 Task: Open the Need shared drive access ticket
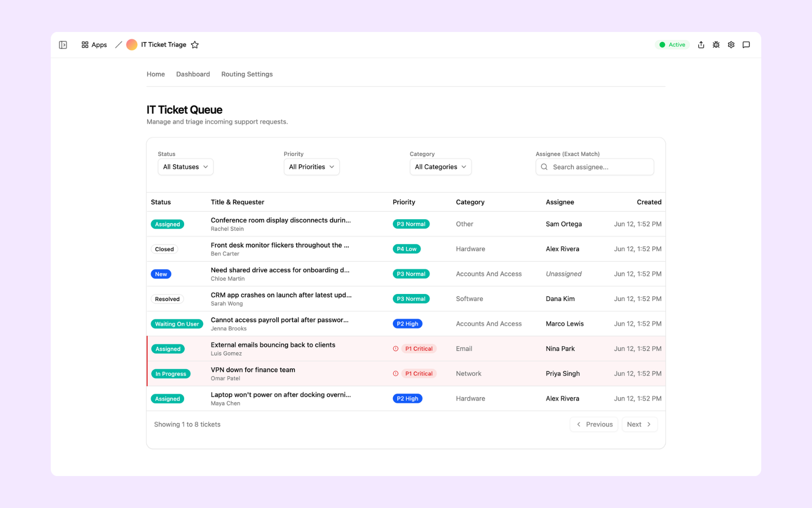coord(280,270)
